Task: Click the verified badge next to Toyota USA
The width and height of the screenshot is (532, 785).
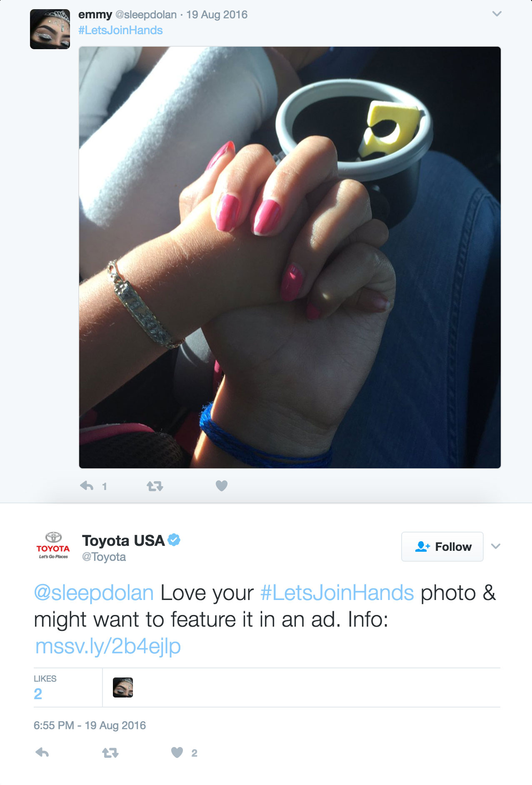Action: click(x=174, y=540)
